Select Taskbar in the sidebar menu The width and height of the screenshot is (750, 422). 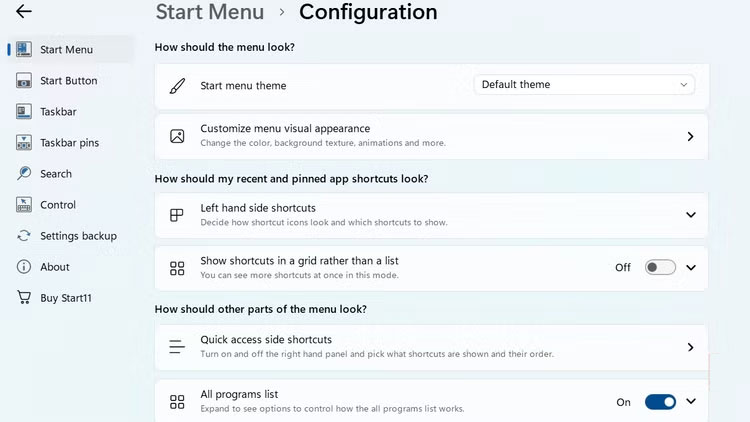pos(58,111)
